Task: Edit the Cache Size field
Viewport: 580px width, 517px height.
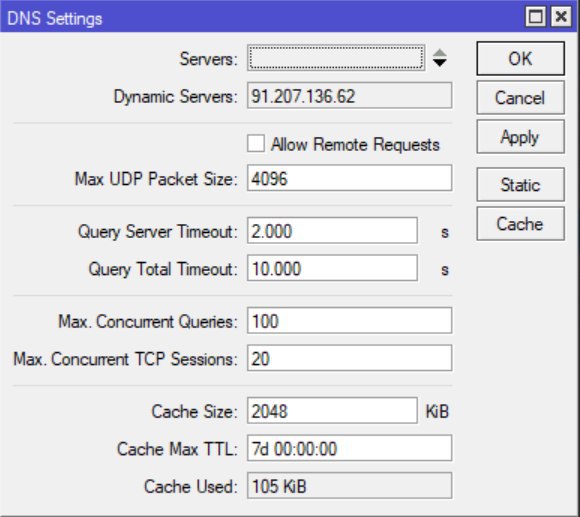Action: [332, 411]
